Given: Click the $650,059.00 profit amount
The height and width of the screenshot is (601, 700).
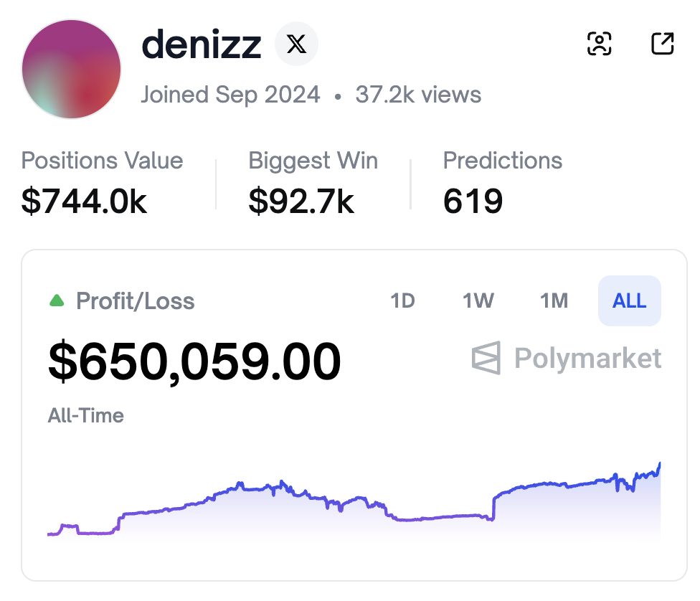Looking at the screenshot, I should pyautogui.click(x=194, y=361).
